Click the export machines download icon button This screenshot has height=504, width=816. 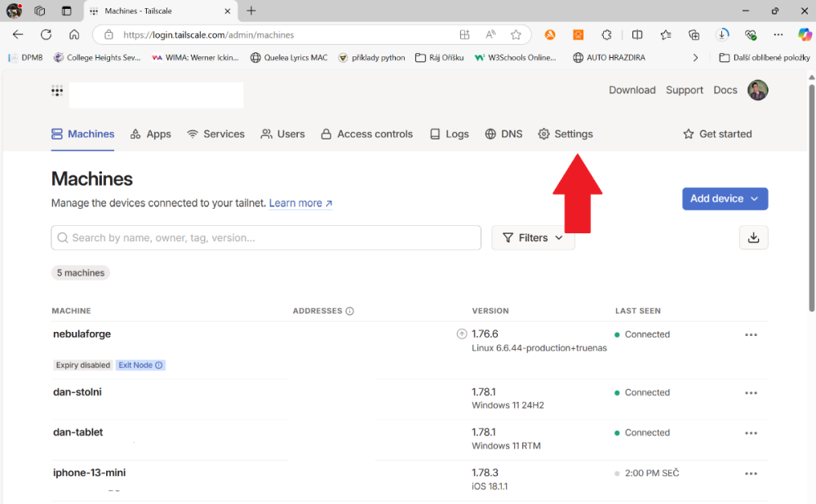[753, 237]
